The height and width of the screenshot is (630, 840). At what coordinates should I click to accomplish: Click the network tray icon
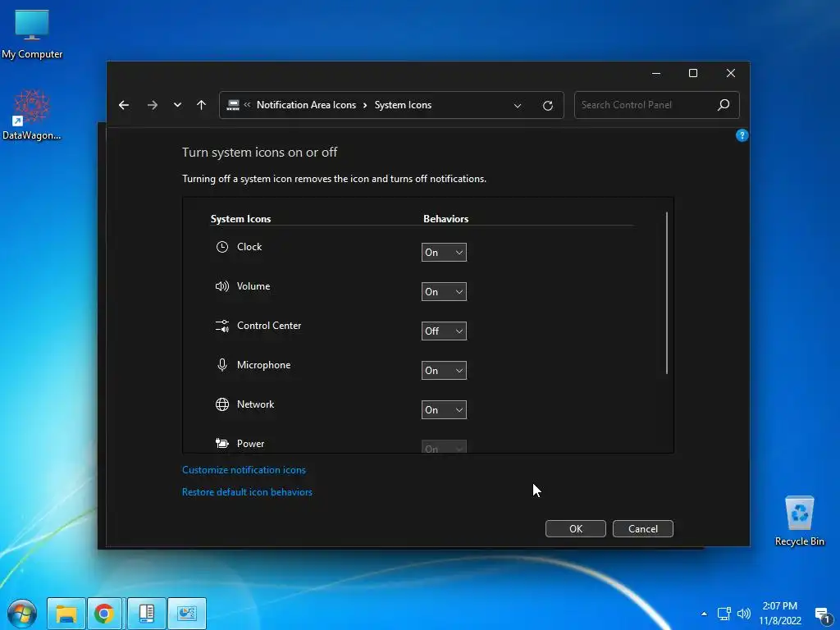[x=724, y=614]
